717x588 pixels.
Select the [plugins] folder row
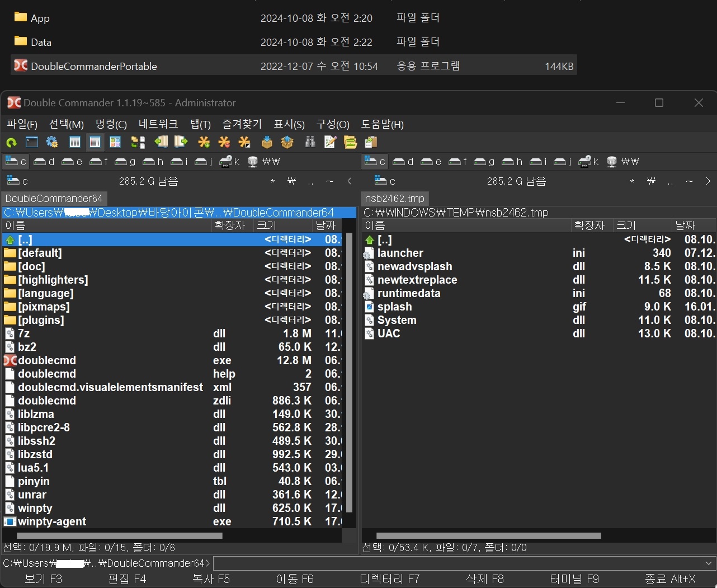coord(172,320)
